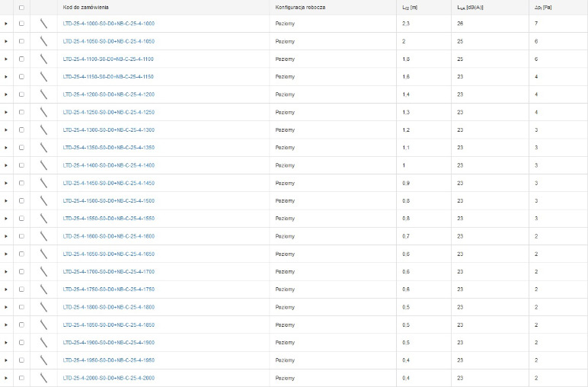Select pressure value '7' in LTD-25-4-1000 row
The height and width of the screenshot is (387, 588).
pos(536,24)
